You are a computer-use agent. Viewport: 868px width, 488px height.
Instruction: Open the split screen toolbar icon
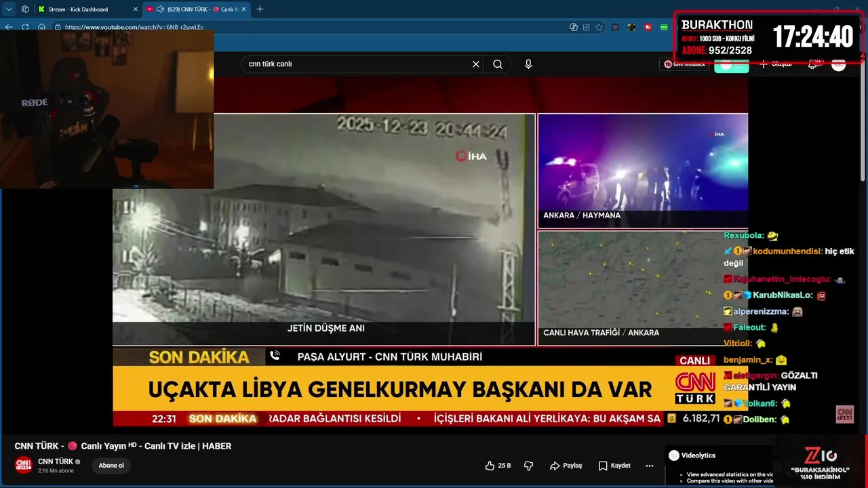point(586,27)
